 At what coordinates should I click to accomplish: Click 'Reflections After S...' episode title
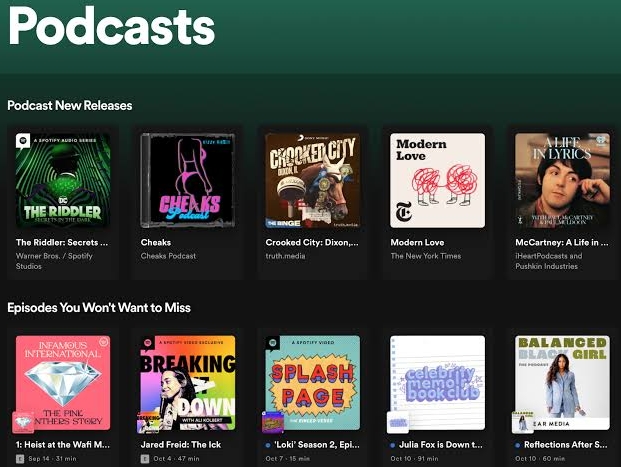[566, 445]
